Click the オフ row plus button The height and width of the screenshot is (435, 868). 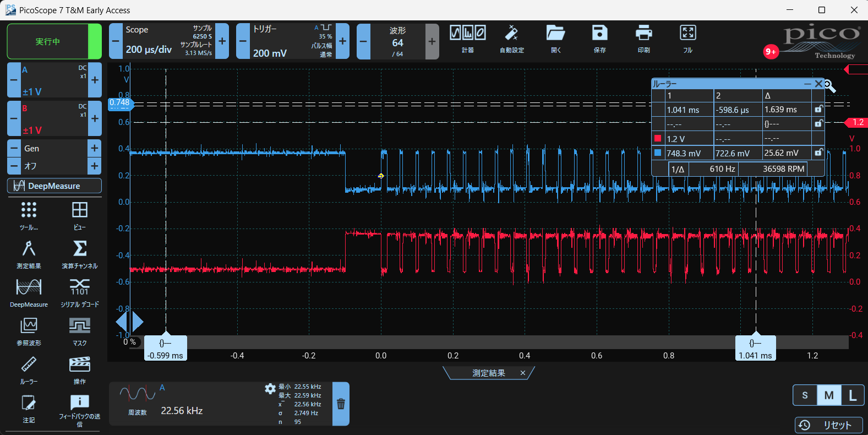(95, 165)
